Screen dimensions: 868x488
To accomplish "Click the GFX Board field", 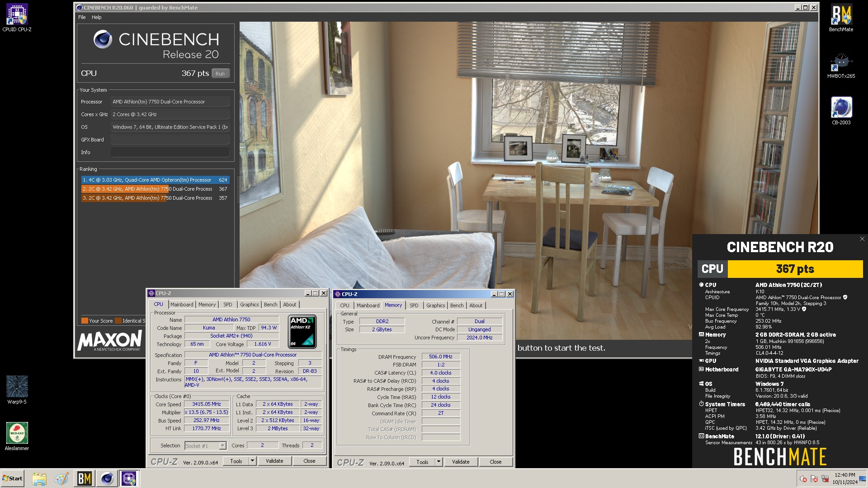I will click(170, 140).
